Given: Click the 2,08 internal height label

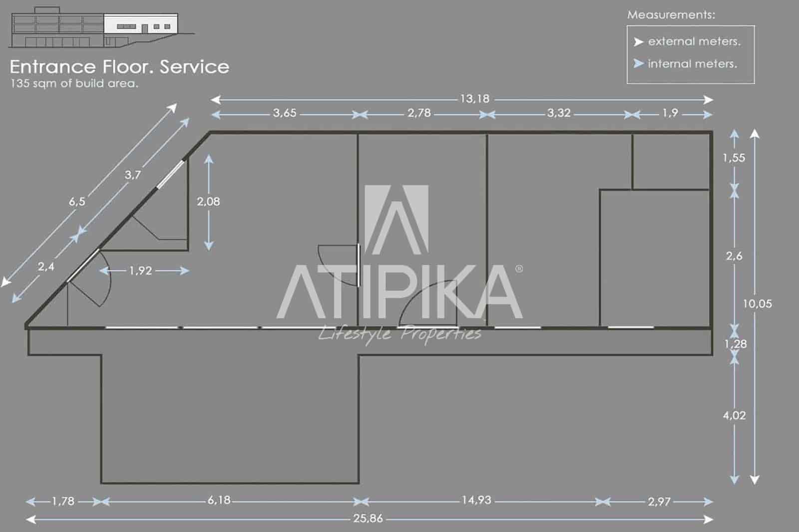Looking at the screenshot, I should pos(208,202).
